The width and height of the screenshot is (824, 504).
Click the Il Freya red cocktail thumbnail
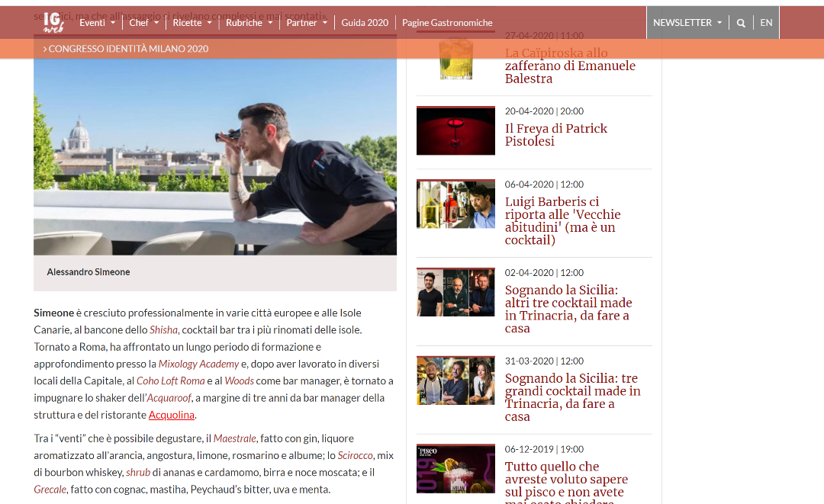click(455, 130)
